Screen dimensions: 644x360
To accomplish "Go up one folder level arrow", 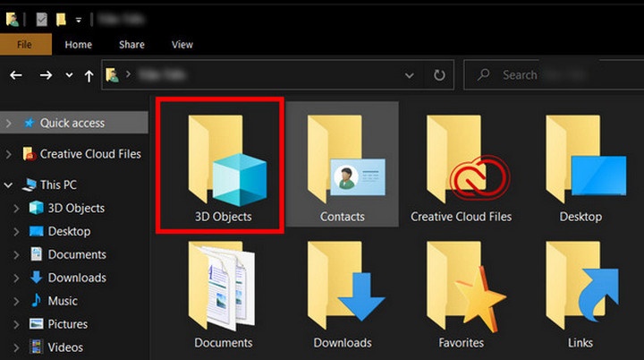I will pyautogui.click(x=89, y=76).
